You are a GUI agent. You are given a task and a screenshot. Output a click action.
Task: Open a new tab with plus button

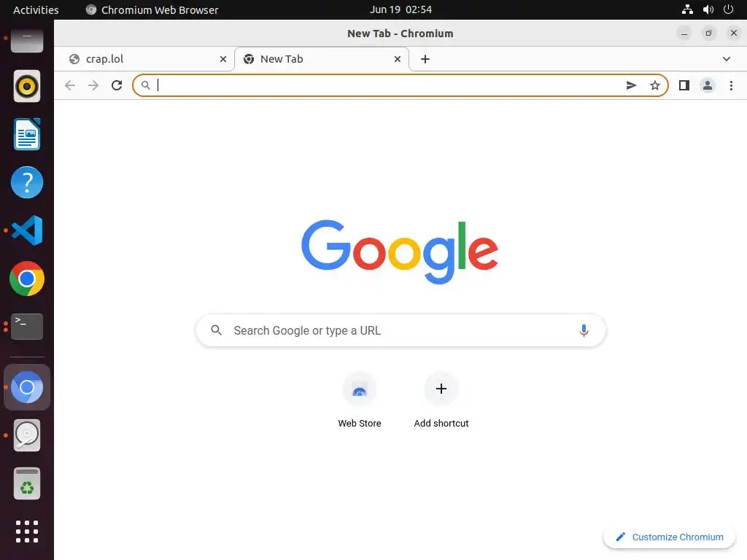click(425, 59)
